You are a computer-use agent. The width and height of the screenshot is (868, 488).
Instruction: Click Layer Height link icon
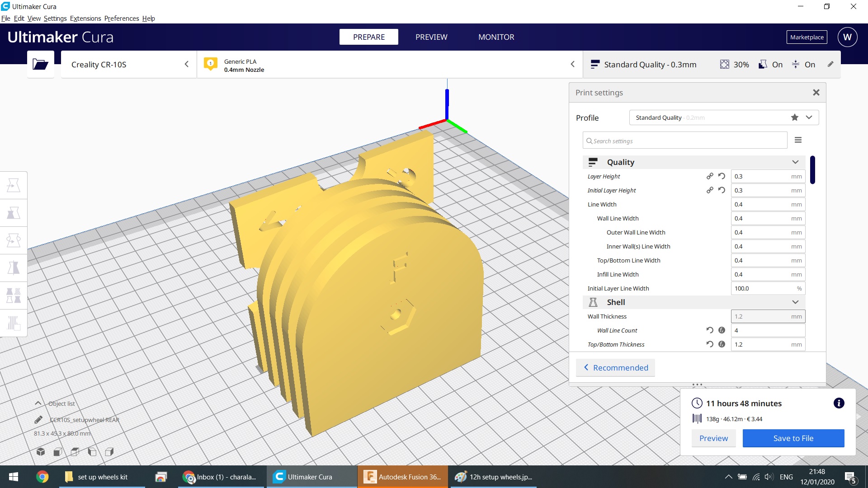click(x=710, y=176)
